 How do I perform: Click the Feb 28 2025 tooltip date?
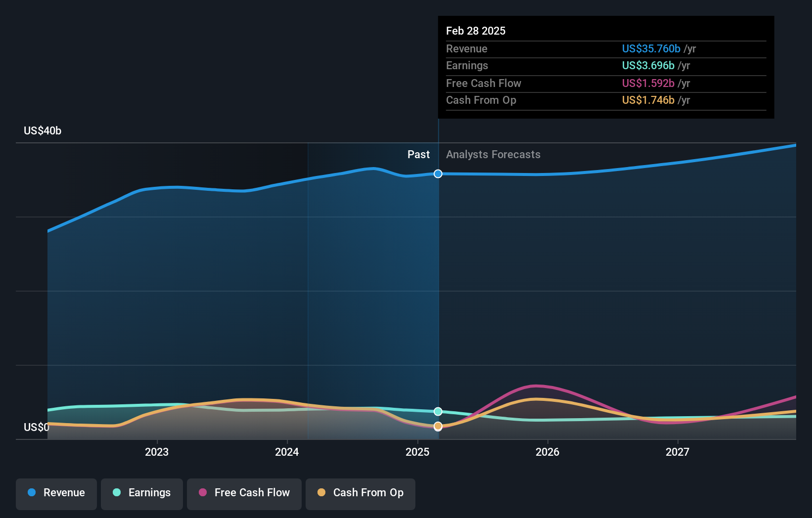click(x=476, y=31)
